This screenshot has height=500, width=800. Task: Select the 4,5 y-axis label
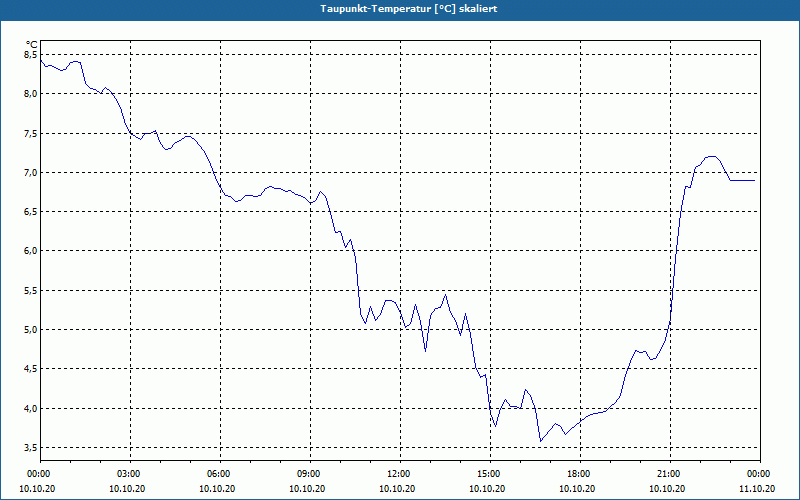point(30,369)
